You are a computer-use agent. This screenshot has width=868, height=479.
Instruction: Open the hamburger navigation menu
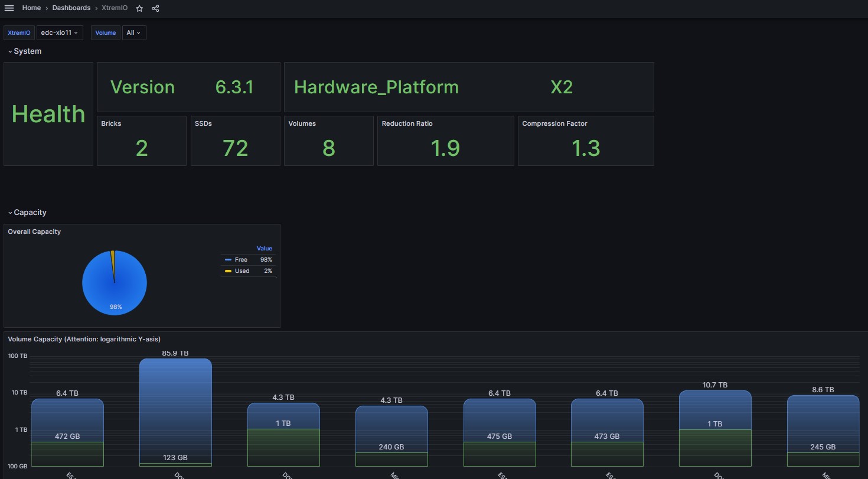(x=9, y=8)
